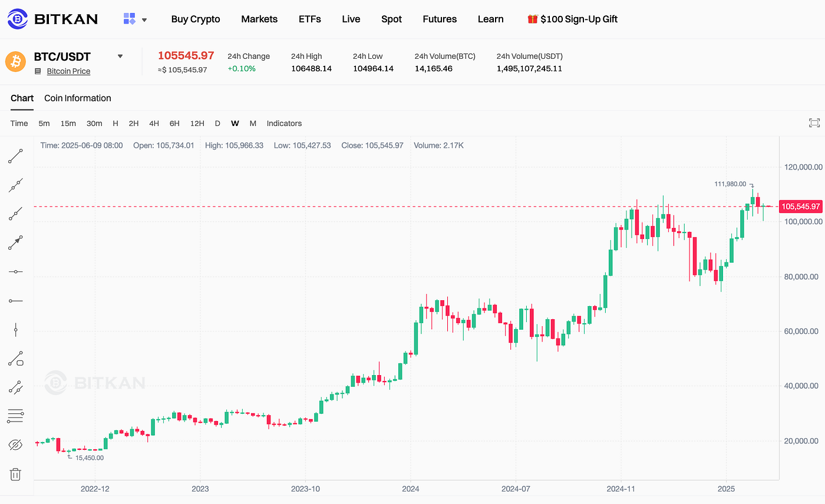The height and width of the screenshot is (504, 825).
Task: Select the price line tool with label box
Action: pos(15,358)
